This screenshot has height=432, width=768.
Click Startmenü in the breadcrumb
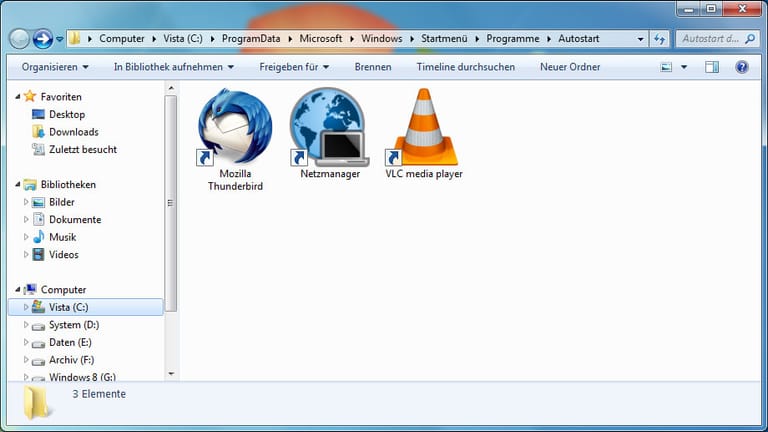(x=444, y=39)
